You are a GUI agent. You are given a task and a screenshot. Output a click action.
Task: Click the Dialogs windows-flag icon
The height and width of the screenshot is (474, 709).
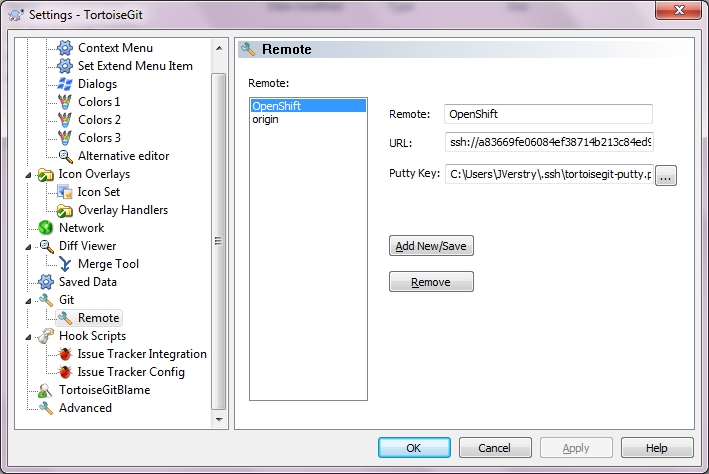click(65, 84)
